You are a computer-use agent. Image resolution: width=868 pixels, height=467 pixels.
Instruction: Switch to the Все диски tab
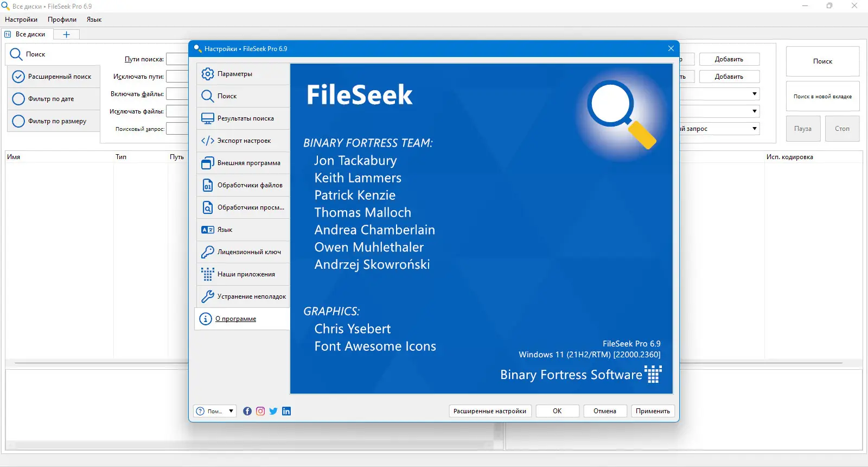(27, 34)
